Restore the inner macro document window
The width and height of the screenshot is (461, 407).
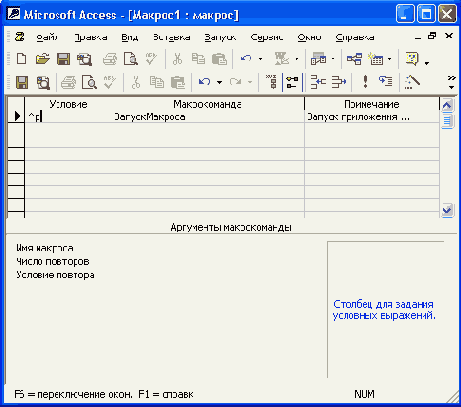point(432,36)
